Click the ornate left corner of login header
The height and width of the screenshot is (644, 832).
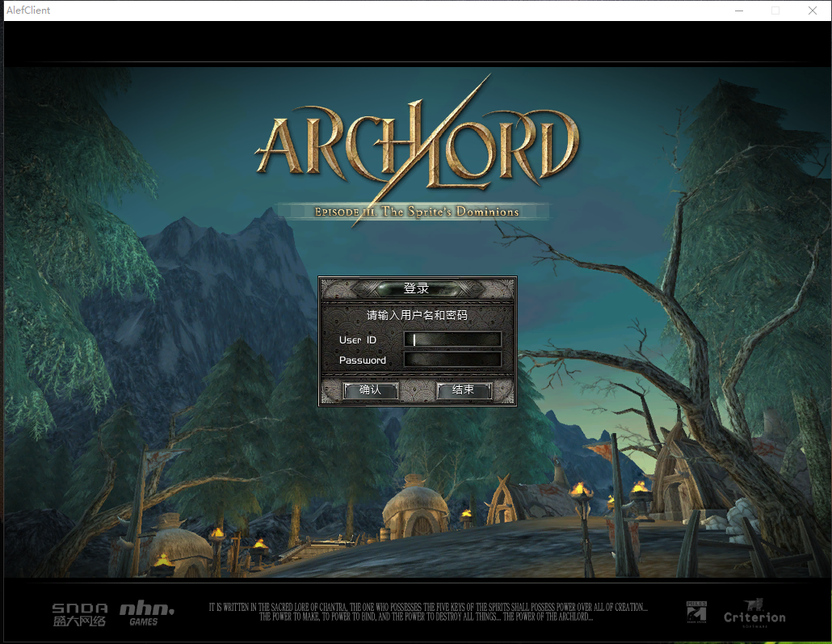pyautogui.click(x=338, y=288)
